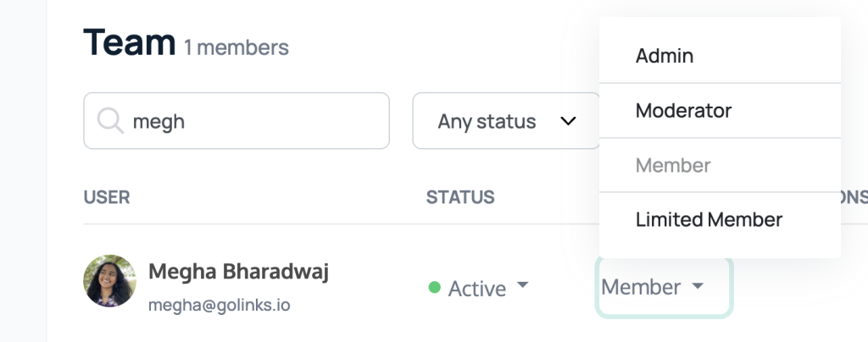This screenshot has height=342, width=868.
Task: Choose Moderator in the role menu
Action: click(721, 111)
